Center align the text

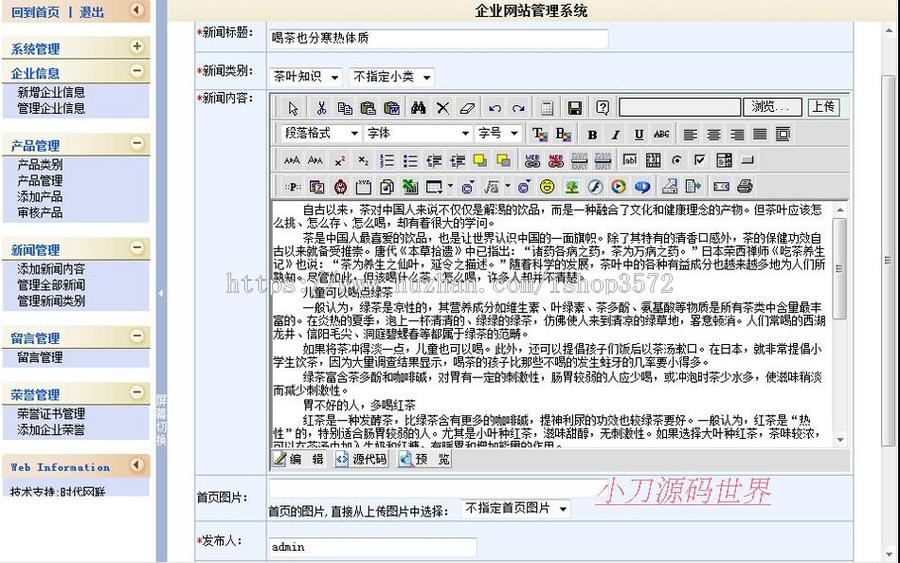pos(713,135)
